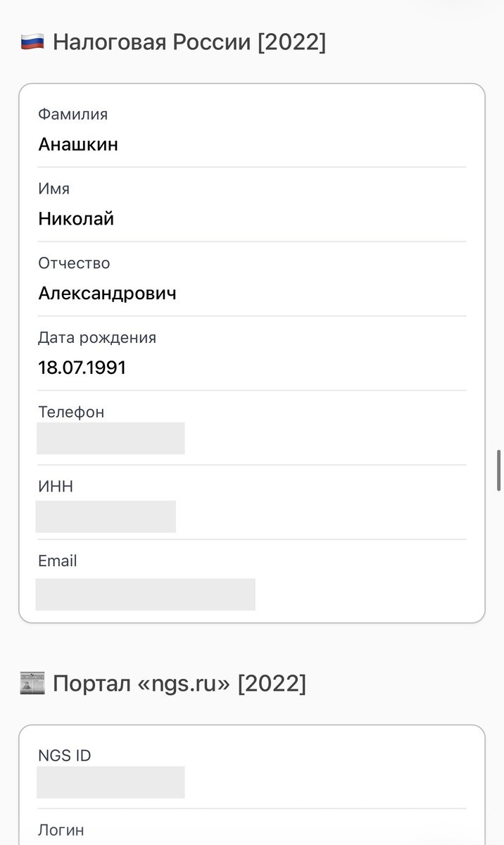
Task: Click the Логин field label
Action: coord(61,830)
